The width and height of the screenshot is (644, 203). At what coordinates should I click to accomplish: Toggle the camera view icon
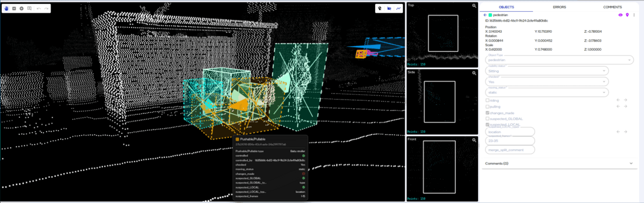point(389,9)
